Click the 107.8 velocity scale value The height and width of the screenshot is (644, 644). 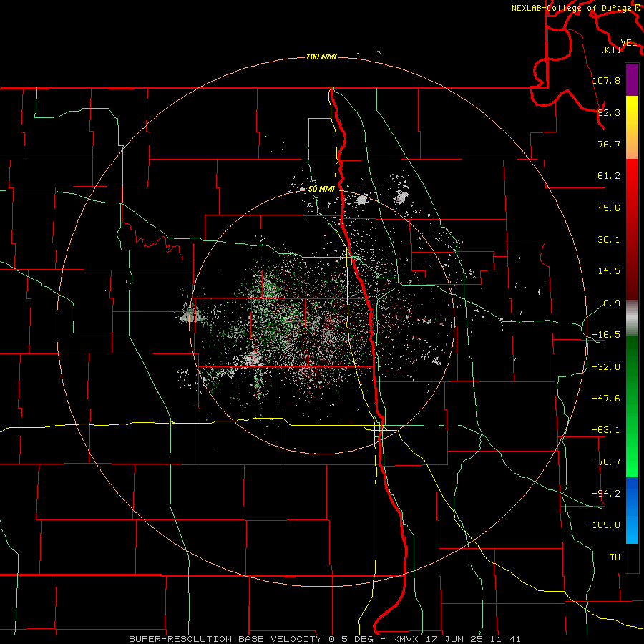point(606,80)
